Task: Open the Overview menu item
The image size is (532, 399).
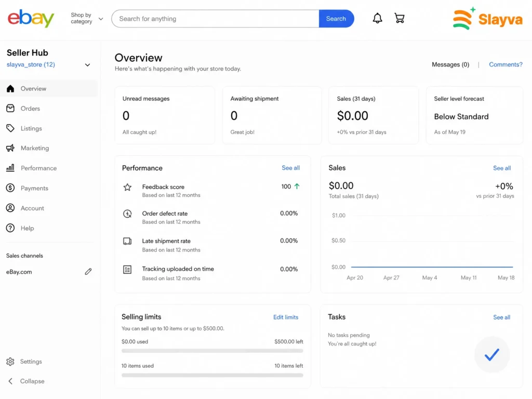Action: click(x=49, y=88)
